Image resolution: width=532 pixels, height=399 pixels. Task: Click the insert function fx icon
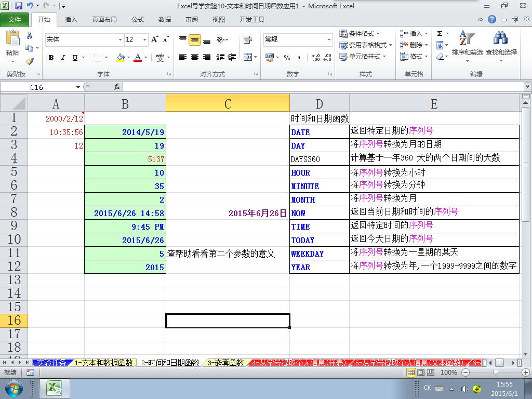pos(117,87)
